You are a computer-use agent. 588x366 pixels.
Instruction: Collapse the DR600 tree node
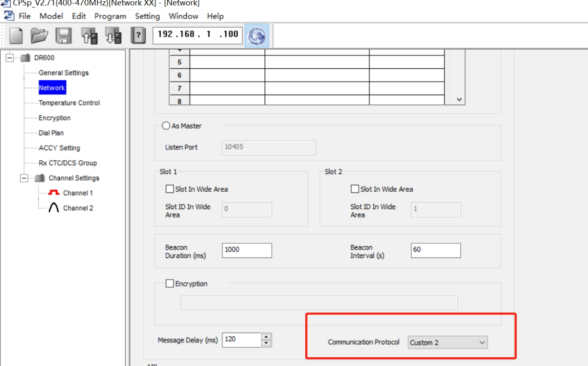10,58
